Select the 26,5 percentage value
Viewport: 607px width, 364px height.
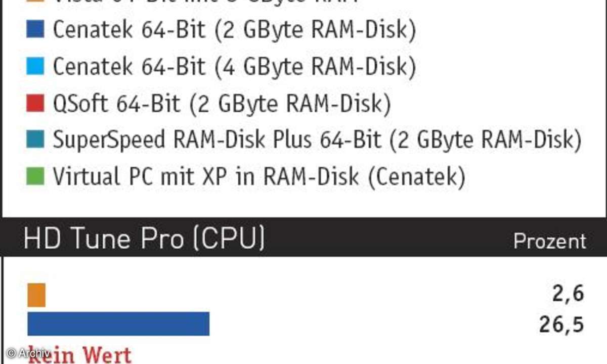pos(561,325)
